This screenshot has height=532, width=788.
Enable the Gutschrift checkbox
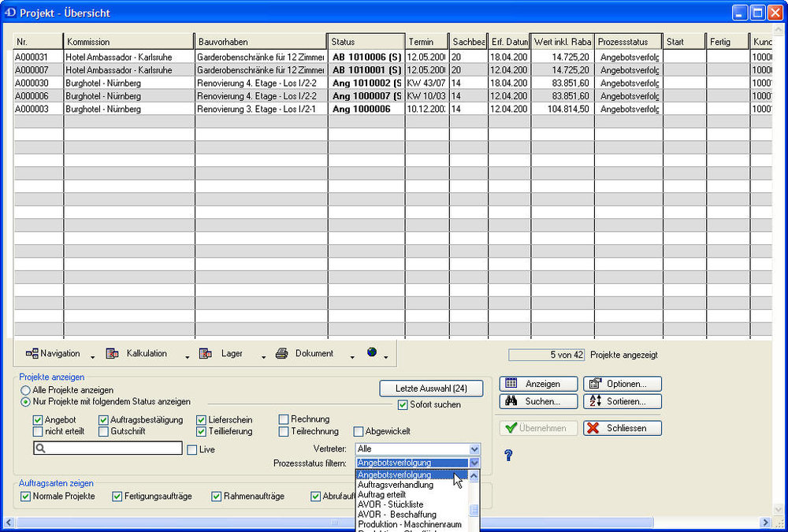[103, 431]
